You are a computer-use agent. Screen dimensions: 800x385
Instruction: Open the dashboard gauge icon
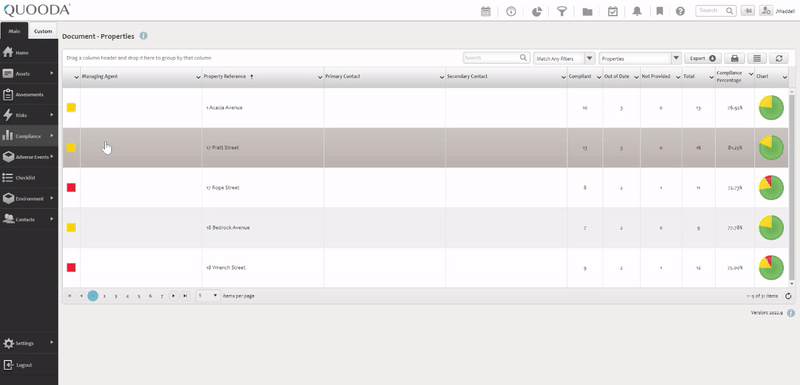point(511,11)
